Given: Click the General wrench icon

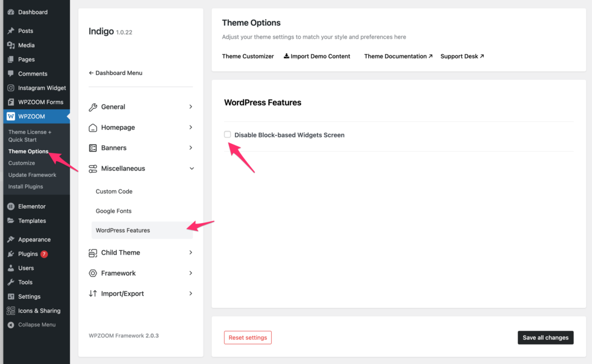Looking at the screenshot, I should point(92,107).
